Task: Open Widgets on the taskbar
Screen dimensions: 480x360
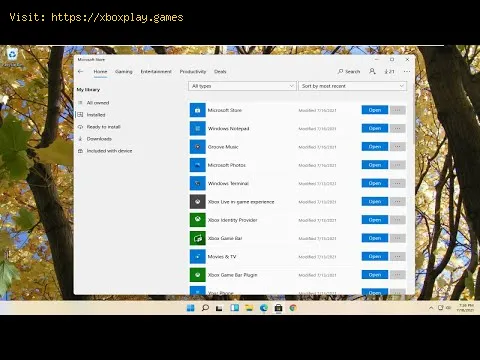Action: pyautogui.click(x=234, y=308)
